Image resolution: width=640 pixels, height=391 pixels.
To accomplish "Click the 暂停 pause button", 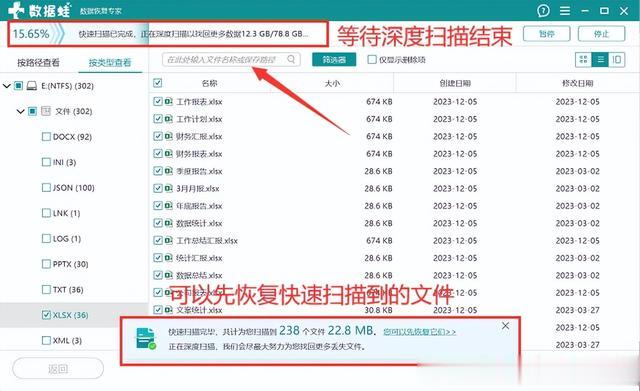I will (x=547, y=34).
